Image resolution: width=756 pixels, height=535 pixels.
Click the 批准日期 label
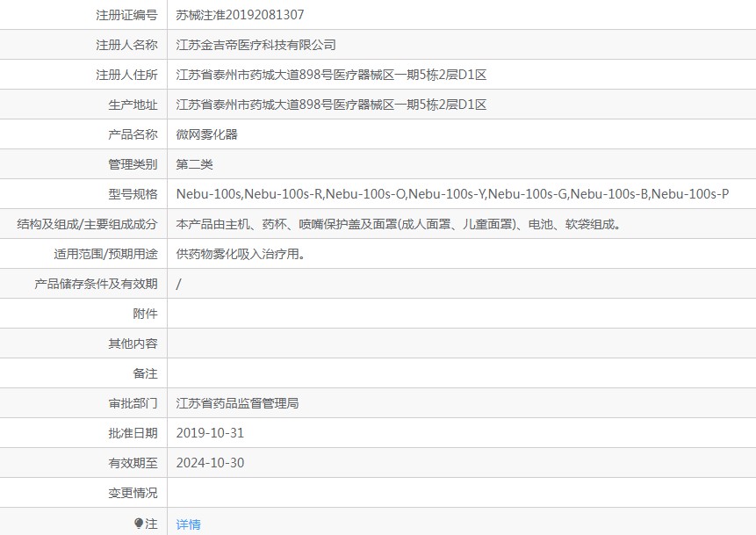[x=133, y=433]
